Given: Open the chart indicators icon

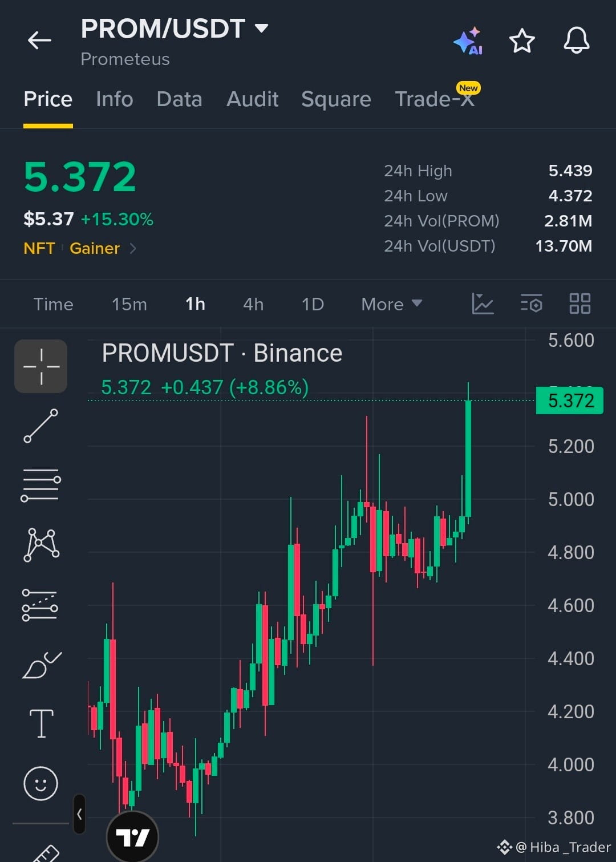Looking at the screenshot, I should pos(483,303).
